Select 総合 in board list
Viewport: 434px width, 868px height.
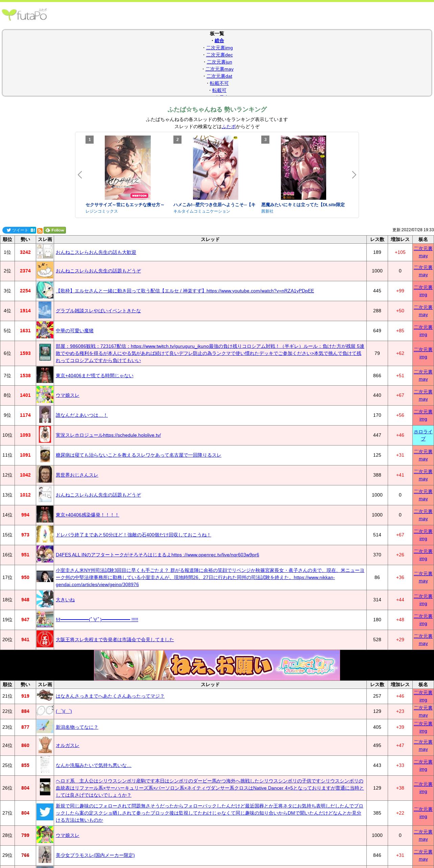pos(219,41)
